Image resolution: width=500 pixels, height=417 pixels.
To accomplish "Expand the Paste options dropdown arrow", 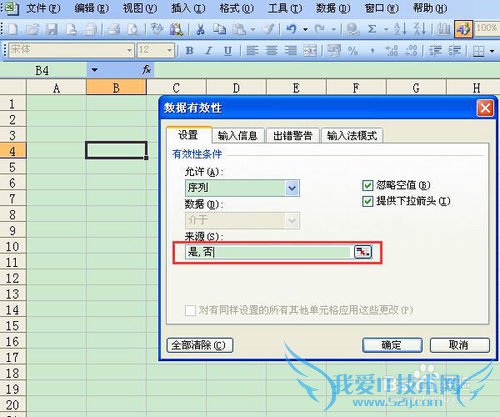I will click(253, 30).
